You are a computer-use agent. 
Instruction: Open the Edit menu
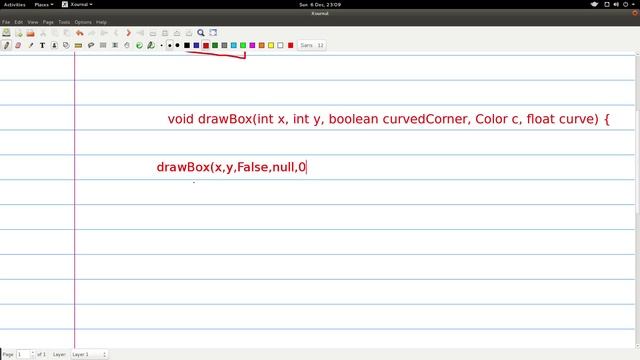coord(19,22)
